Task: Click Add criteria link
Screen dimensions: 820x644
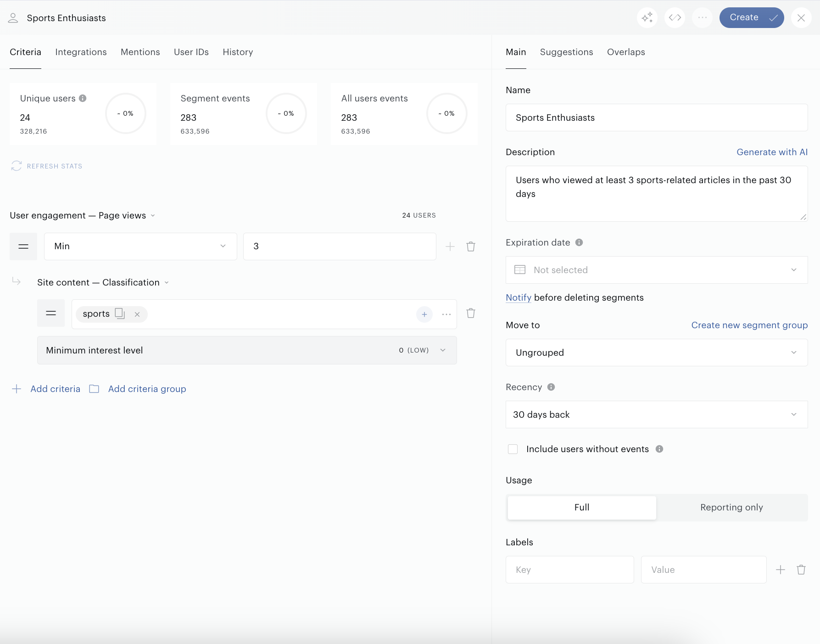Action: (x=55, y=389)
